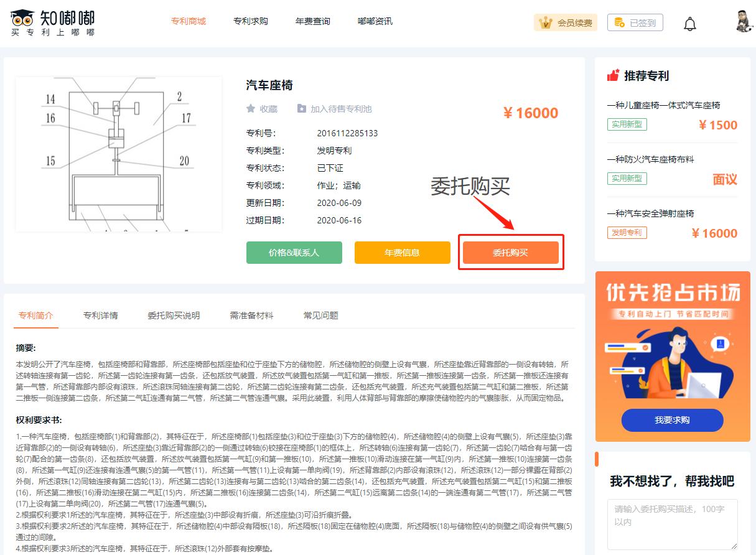This screenshot has height=555, width=756.
Task: Click the 实用新型 tag under 儿童座椅 patent
Action: (x=627, y=124)
